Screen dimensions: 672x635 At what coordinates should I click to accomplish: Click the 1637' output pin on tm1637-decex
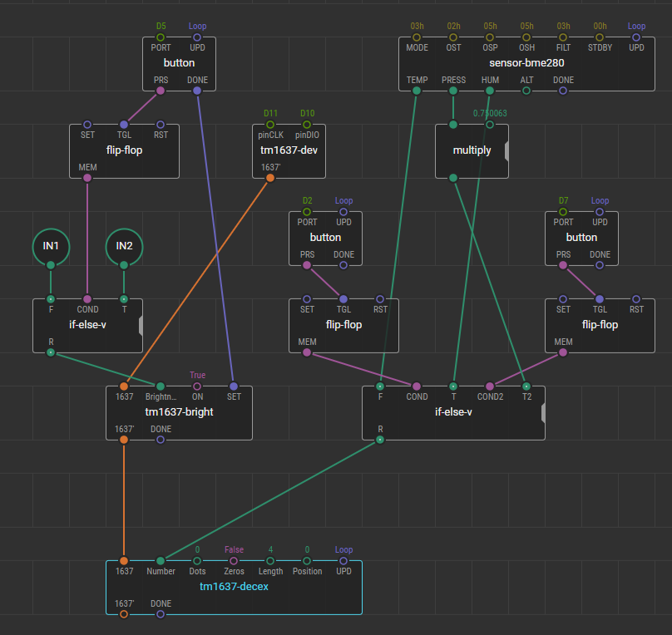[x=124, y=614]
